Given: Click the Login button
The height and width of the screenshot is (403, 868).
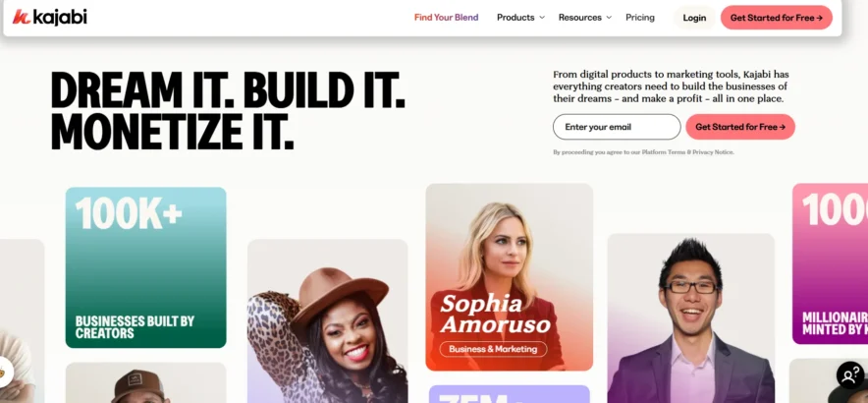Looking at the screenshot, I should (694, 18).
